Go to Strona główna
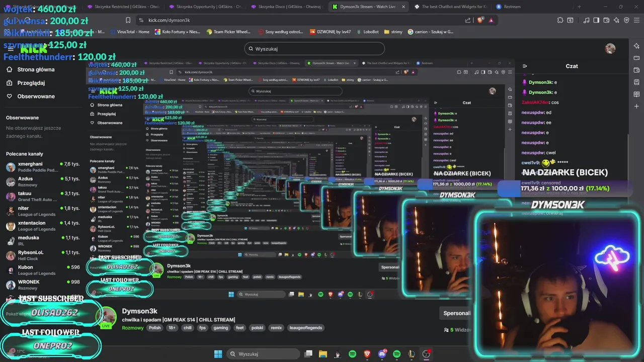The height and width of the screenshot is (362, 644). [x=30, y=70]
